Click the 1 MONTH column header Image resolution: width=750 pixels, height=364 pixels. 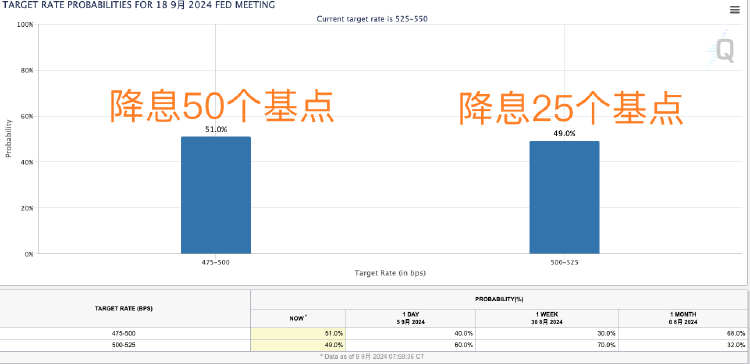pos(683,318)
